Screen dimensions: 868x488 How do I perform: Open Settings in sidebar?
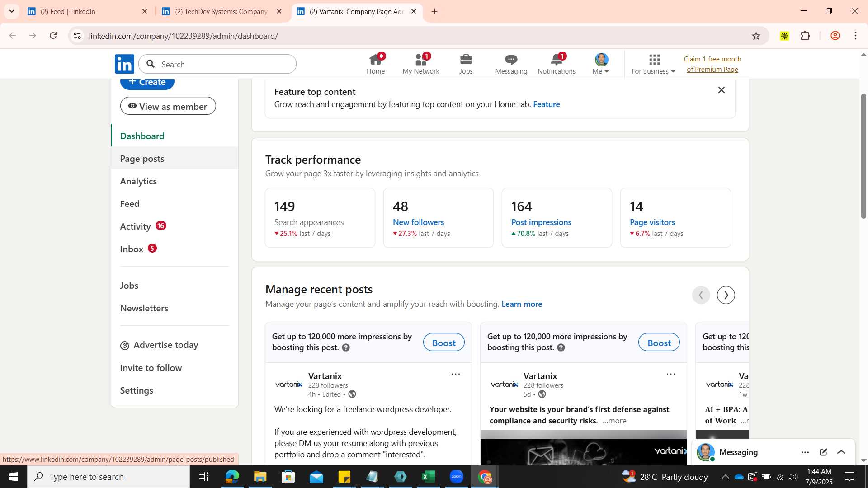tap(175, 390)
